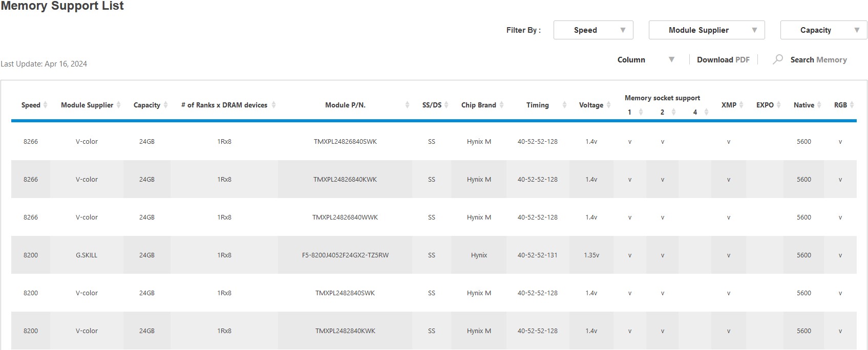Screen dimensions: 868x350
Task: Open the Module Supplier filter dropdown
Action: tap(706, 30)
